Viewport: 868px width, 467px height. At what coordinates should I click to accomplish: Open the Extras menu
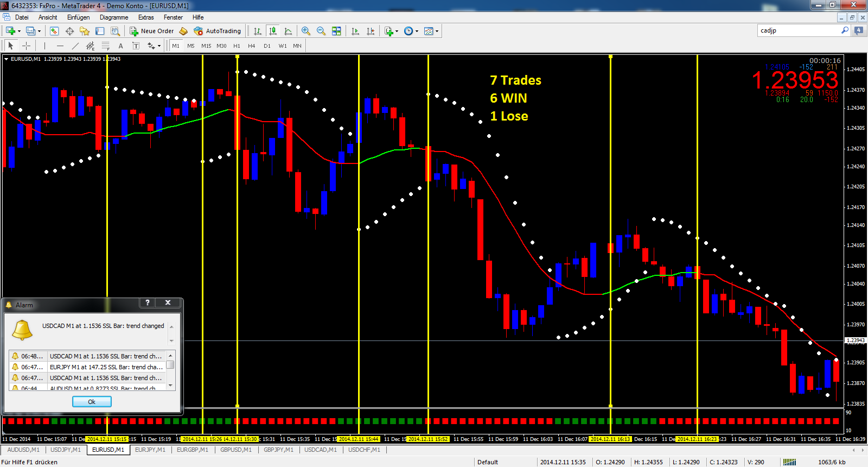tap(146, 17)
